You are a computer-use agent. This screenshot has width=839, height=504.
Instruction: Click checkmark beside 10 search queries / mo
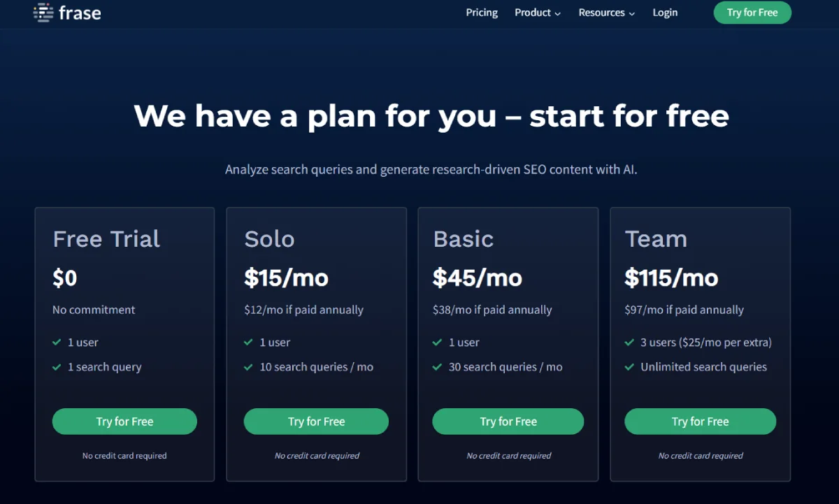pyautogui.click(x=248, y=367)
